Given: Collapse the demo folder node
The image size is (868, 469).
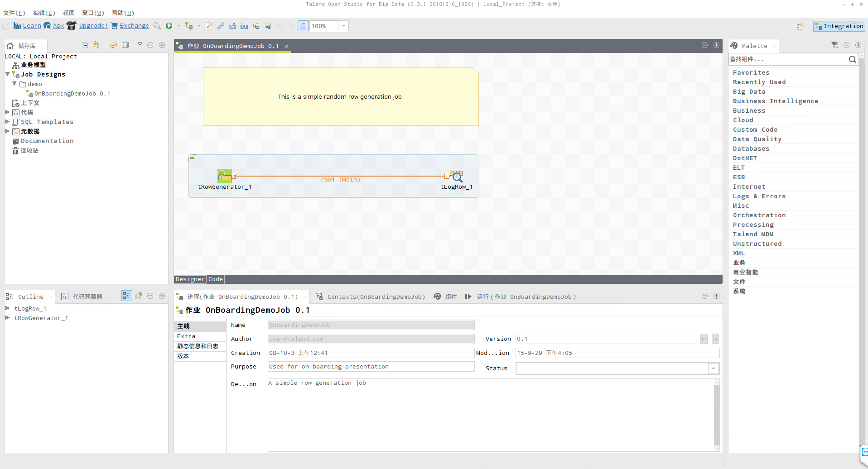Looking at the screenshot, I should click(14, 83).
